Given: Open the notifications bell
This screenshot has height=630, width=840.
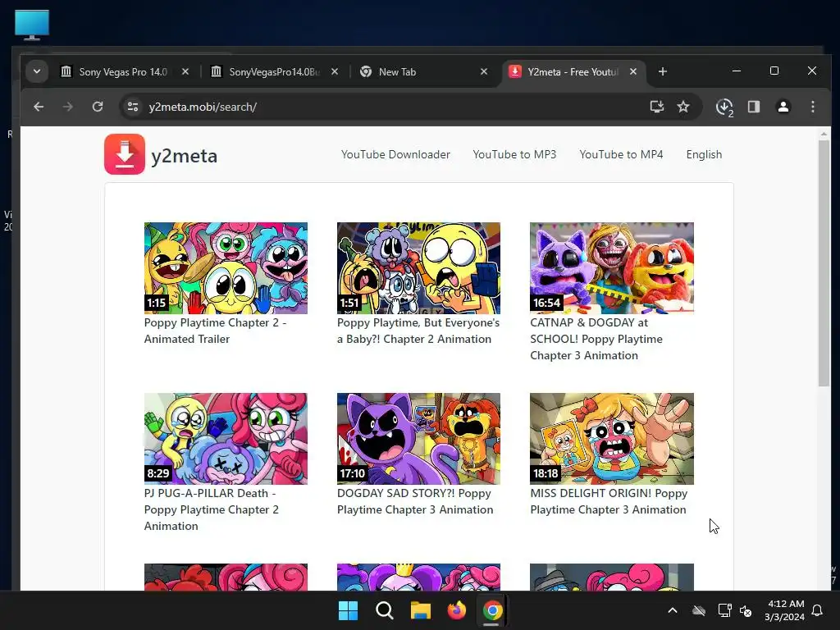Looking at the screenshot, I should pos(817,610).
